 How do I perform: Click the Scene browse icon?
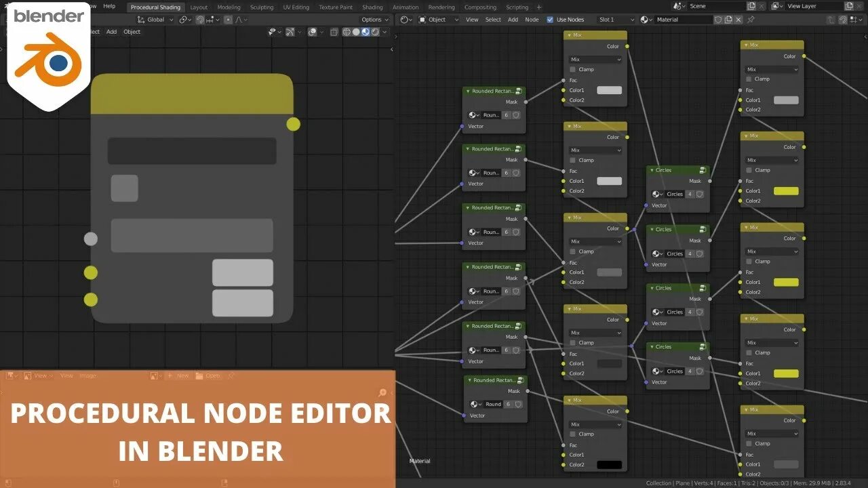(x=678, y=6)
